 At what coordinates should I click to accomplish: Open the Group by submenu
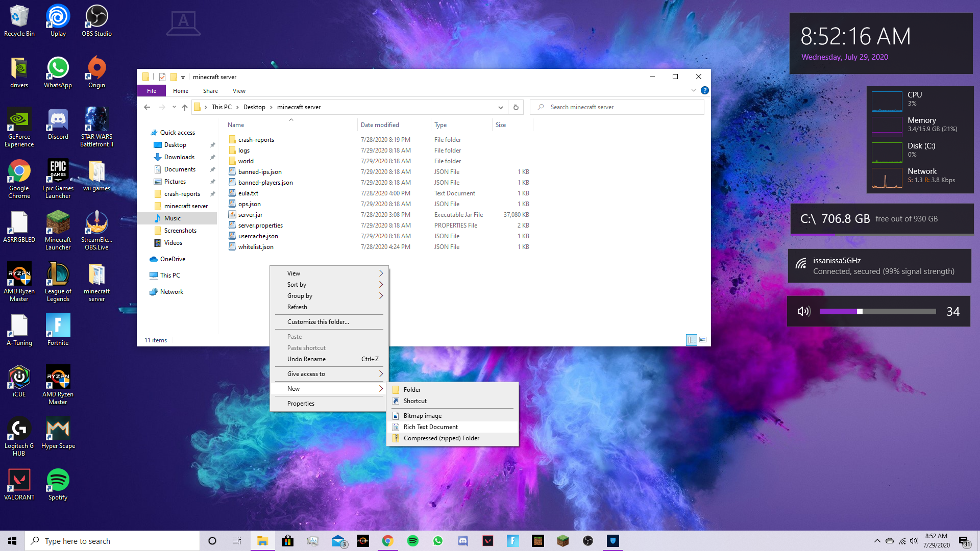pyautogui.click(x=329, y=296)
